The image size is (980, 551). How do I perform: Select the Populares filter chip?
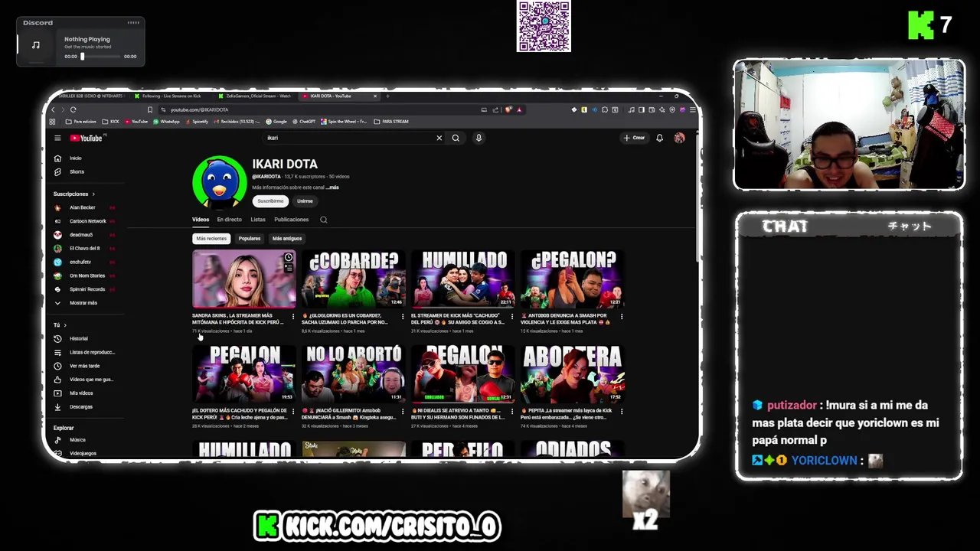[x=249, y=238]
